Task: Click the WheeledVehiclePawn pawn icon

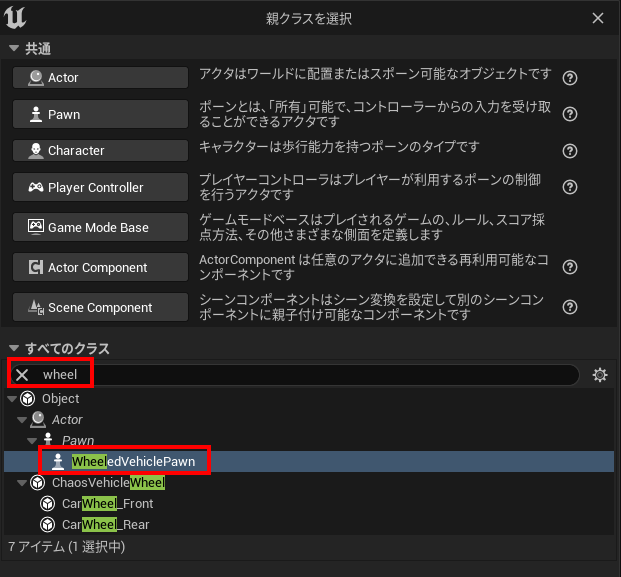Action: click(58, 461)
